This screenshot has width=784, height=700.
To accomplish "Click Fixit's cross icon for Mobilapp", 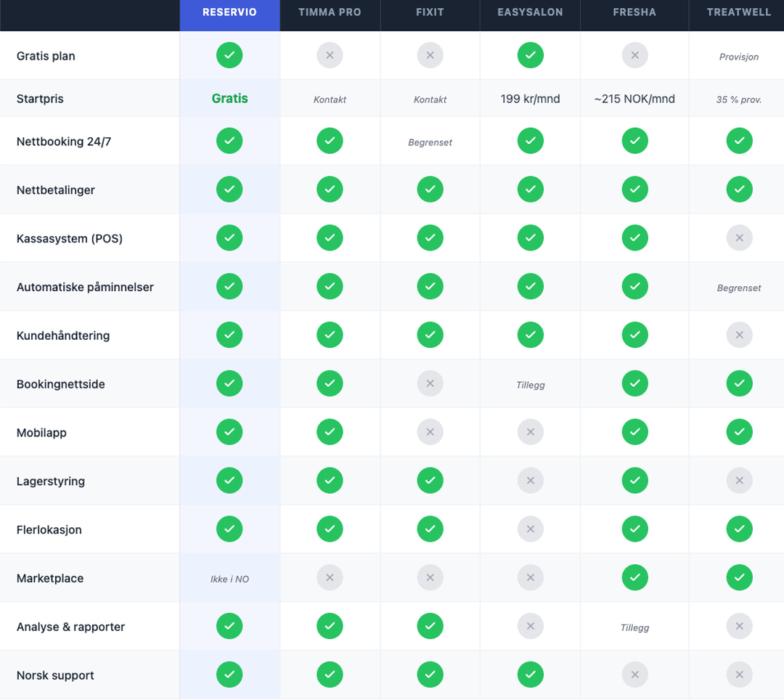I will pyautogui.click(x=430, y=431).
